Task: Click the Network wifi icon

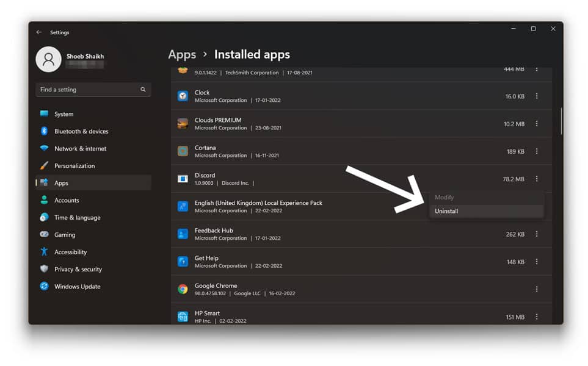Action: [44, 148]
